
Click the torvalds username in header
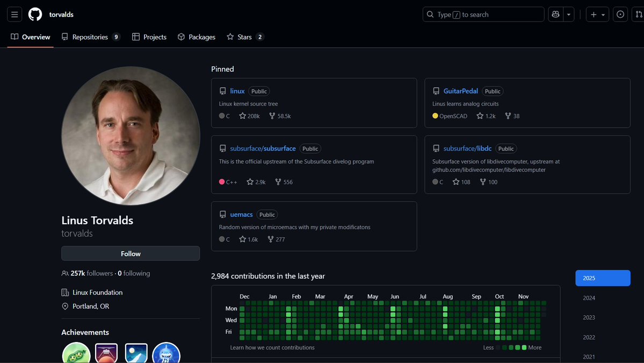click(x=61, y=15)
